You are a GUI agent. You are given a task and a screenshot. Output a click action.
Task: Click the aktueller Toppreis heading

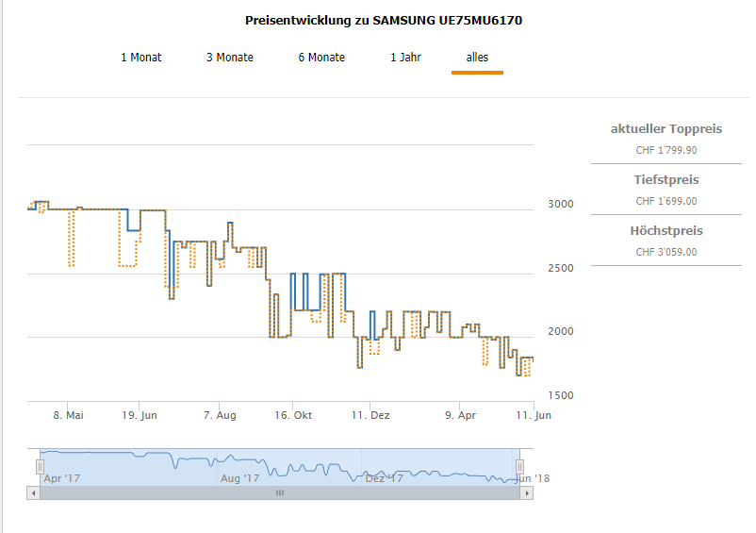click(666, 128)
